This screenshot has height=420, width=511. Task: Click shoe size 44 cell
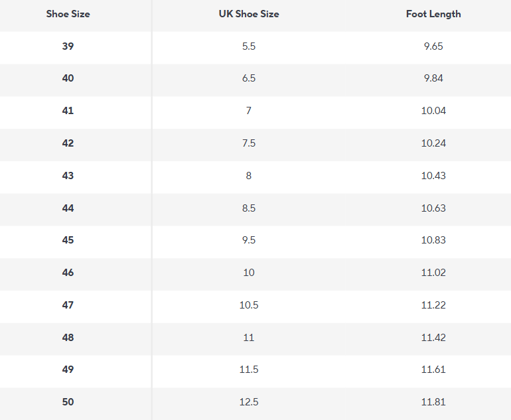coord(68,208)
